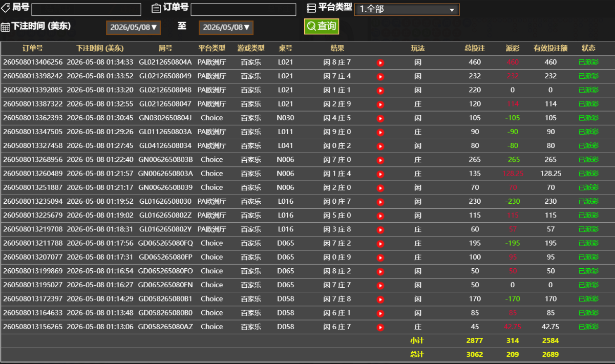The height and width of the screenshot is (364, 615).
Task: Play video for order 260508013327458
Action: (380, 146)
